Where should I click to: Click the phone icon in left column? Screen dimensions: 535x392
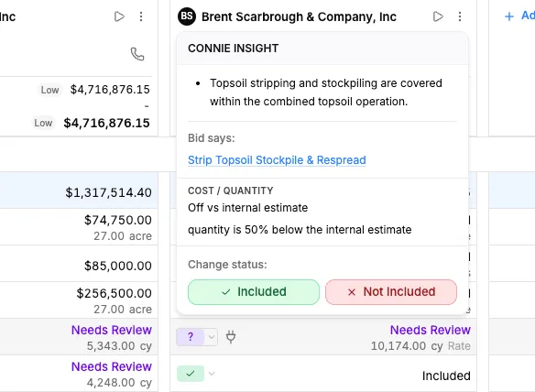137,54
